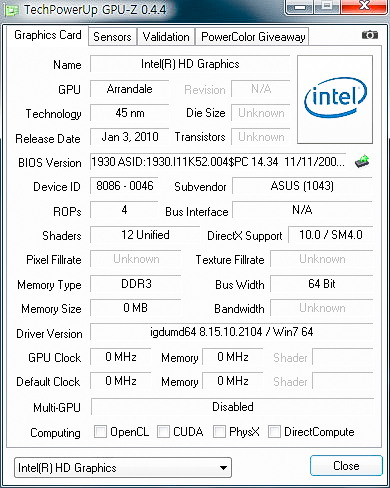Click the Memory Size field 0 MB
390x488 pixels.
pos(136,308)
